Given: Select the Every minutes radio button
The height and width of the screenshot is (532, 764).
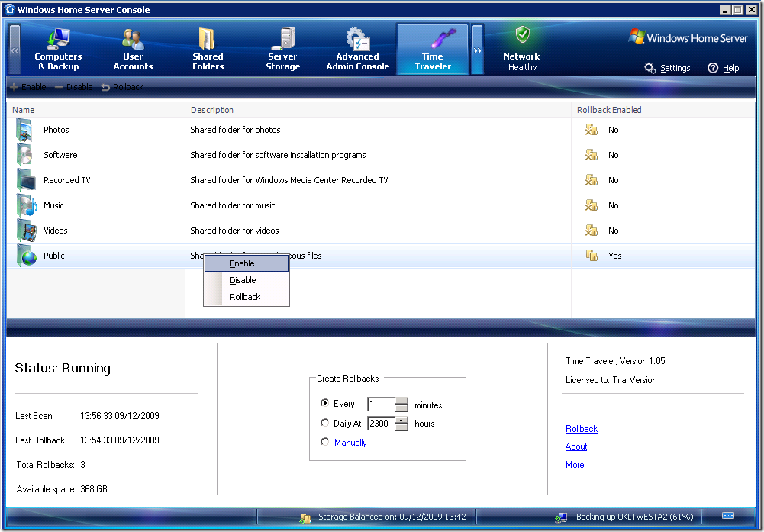Looking at the screenshot, I should [324, 403].
